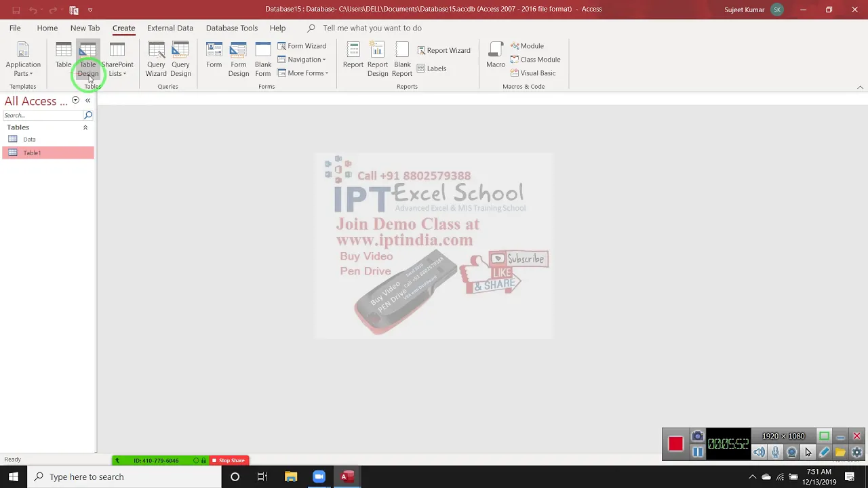Open Zoom from the taskbar
Image resolution: width=868 pixels, height=488 pixels.
pyautogui.click(x=319, y=476)
